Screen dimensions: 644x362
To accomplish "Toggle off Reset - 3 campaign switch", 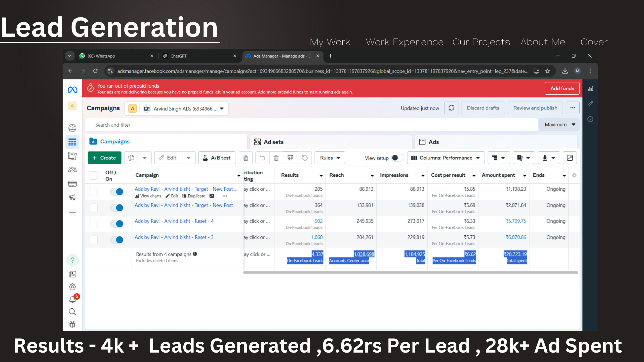I will [x=117, y=240].
